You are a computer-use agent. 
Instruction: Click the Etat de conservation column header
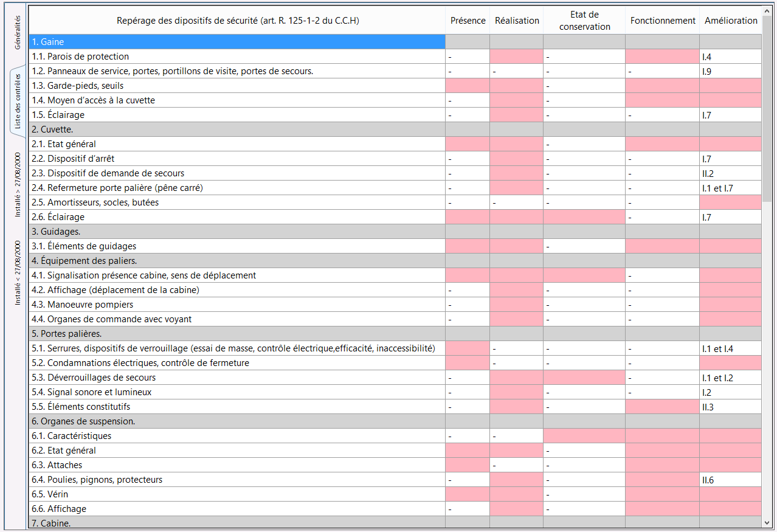(x=584, y=21)
